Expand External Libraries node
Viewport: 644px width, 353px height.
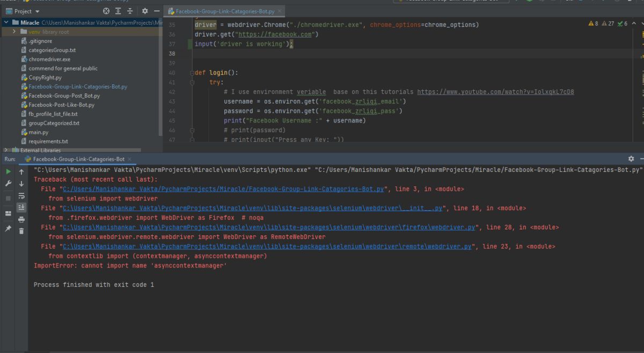(6, 150)
